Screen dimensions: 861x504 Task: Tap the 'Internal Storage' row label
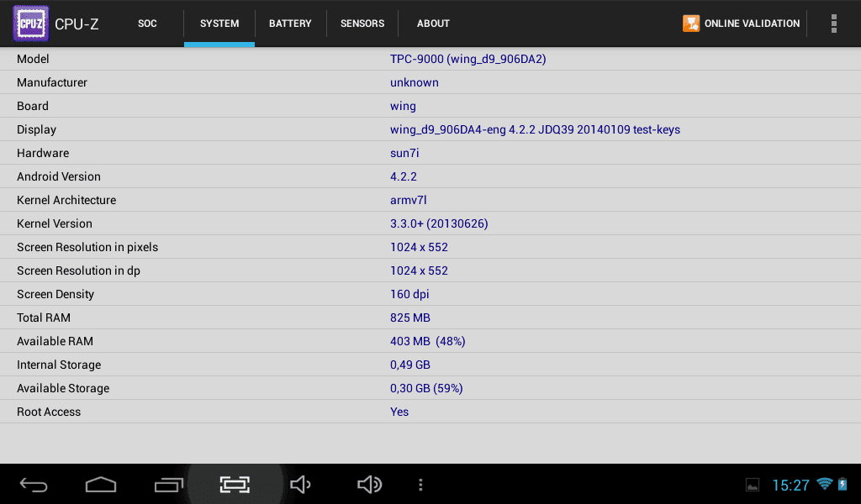coord(59,365)
